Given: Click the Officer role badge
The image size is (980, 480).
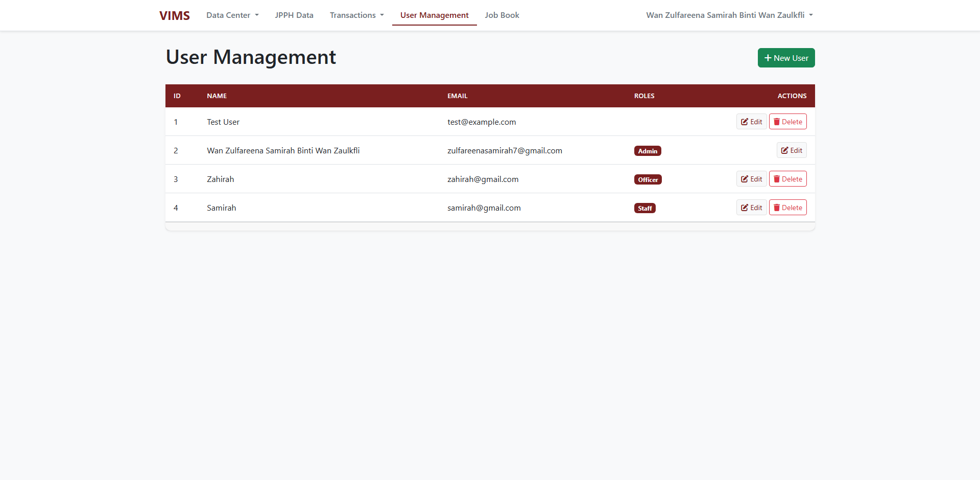Looking at the screenshot, I should tap(648, 179).
